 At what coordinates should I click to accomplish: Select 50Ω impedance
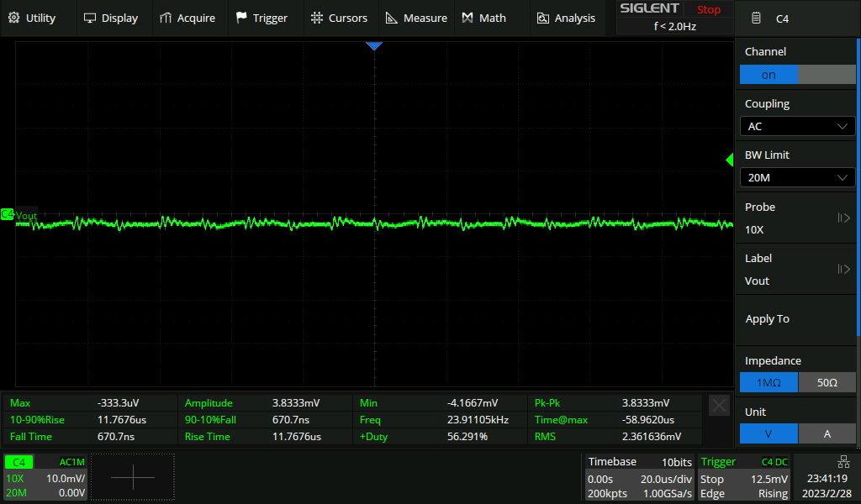coord(827,382)
